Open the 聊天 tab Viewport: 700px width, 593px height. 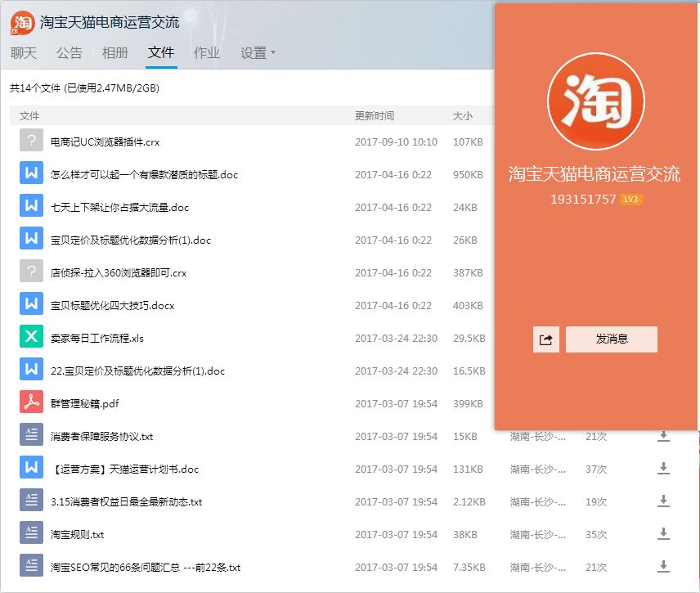(24, 53)
